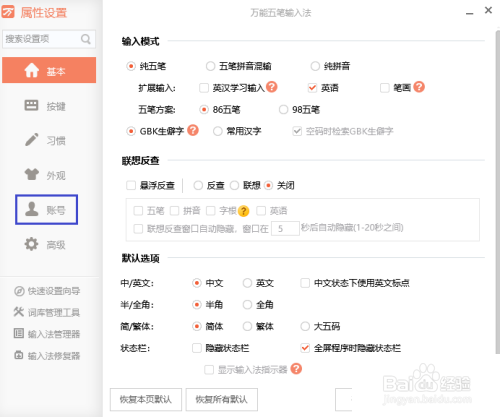Switch to the 习惯 tab

tap(46, 140)
